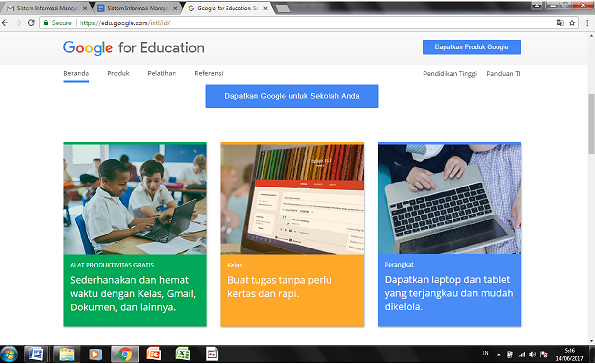Show hidden system tray icons arrow
The height and width of the screenshot is (364, 595).
pyautogui.click(x=499, y=355)
